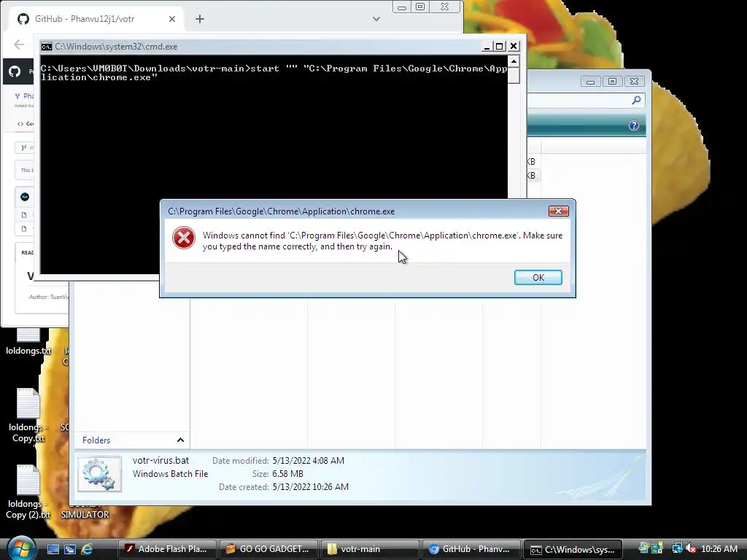Click Date created value 5/13/2022 10:26 AM
The height and width of the screenshot is (560, 747).
[310, 486]
